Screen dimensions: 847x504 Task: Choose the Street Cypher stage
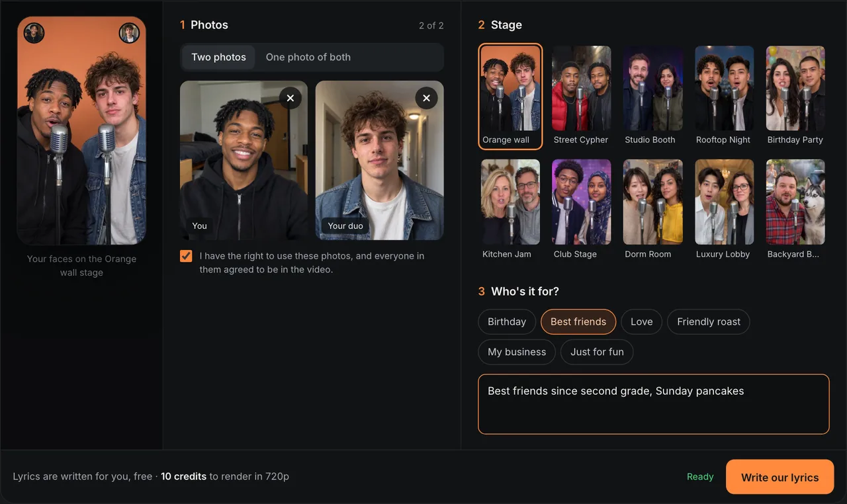click(581, 97)
